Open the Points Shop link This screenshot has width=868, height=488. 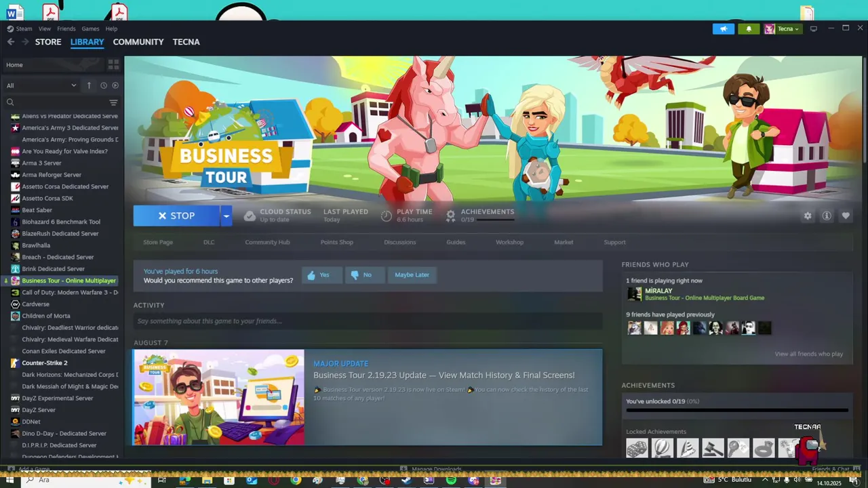click(x=337, y=242)
